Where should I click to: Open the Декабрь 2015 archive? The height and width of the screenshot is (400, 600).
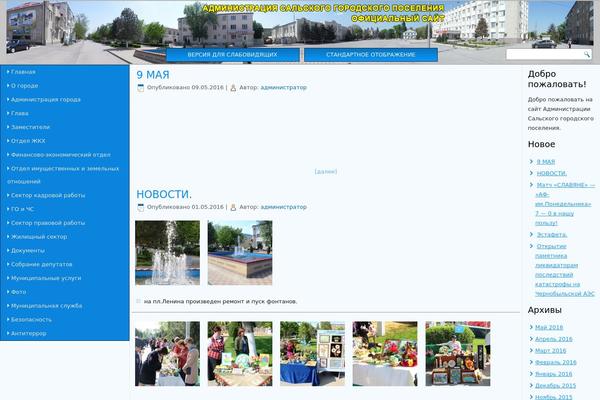coord(556,386)
